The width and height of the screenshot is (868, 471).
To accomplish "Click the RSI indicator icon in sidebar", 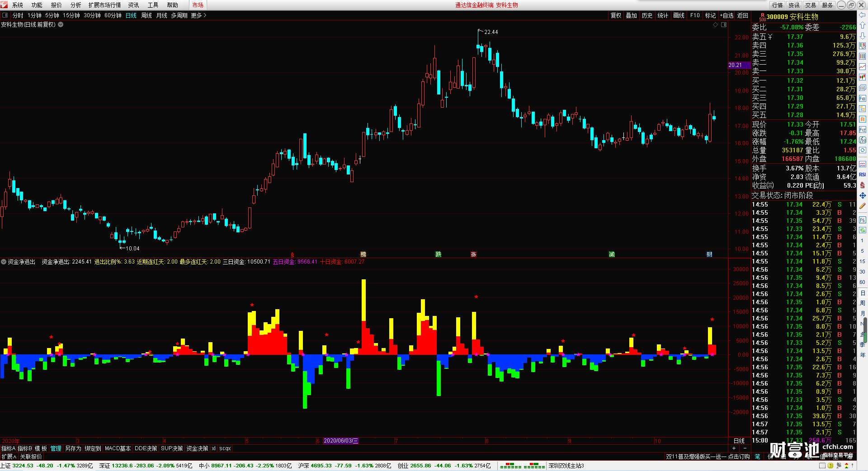I will click(x=863, y=174).
